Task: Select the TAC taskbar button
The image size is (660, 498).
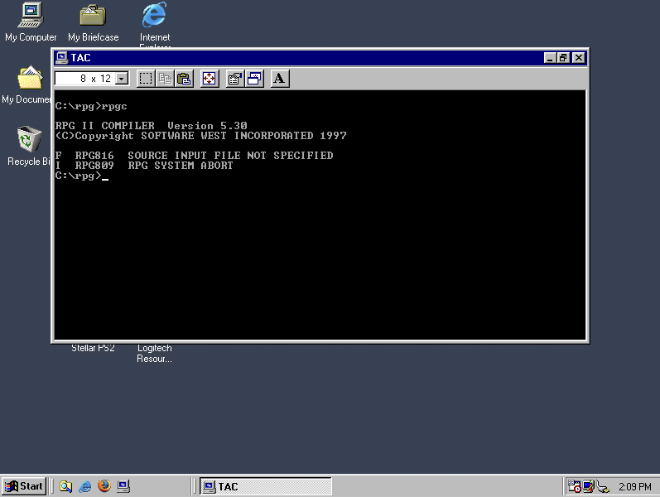Action: pyautogui.click(x=264, y=487)
